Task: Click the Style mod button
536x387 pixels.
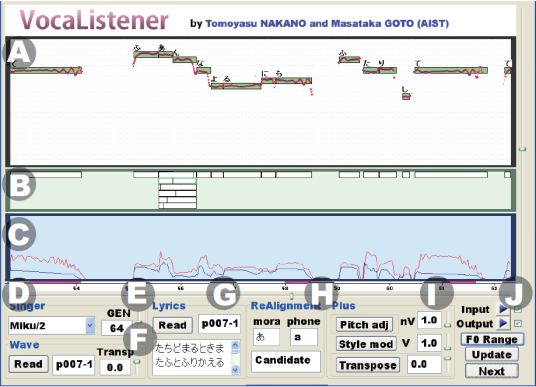Action: (x=366, y=344)
